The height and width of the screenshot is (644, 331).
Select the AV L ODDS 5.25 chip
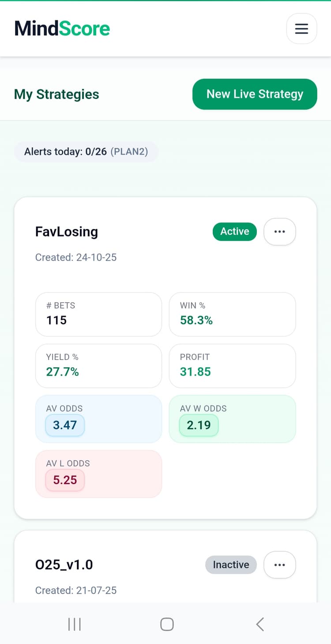65,480
